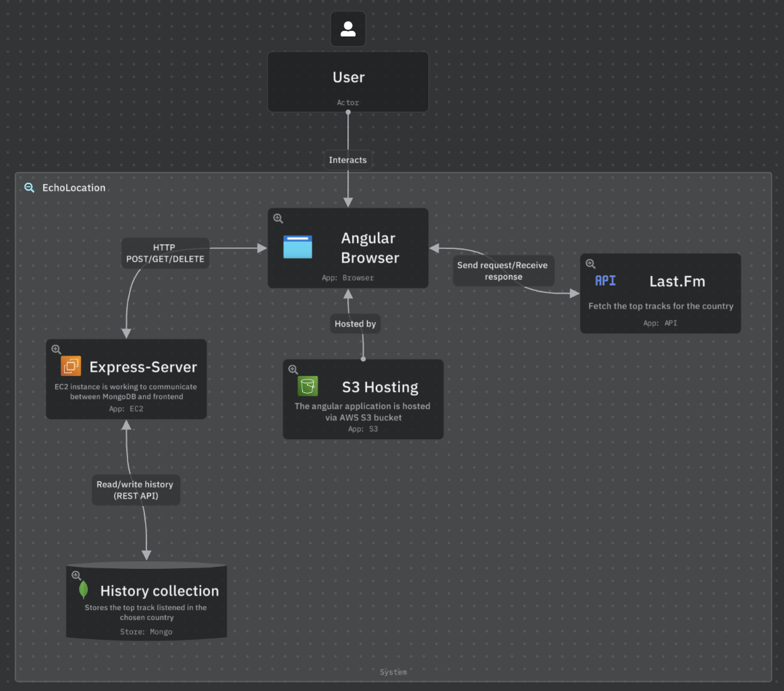Click the green S3 bucket icon
The image size is (784, 691).
[308, 386]
